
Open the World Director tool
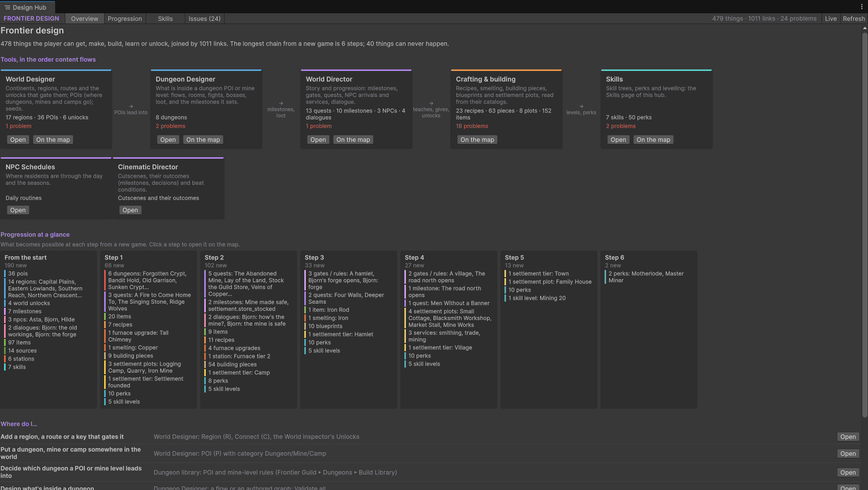click(318, 140)
